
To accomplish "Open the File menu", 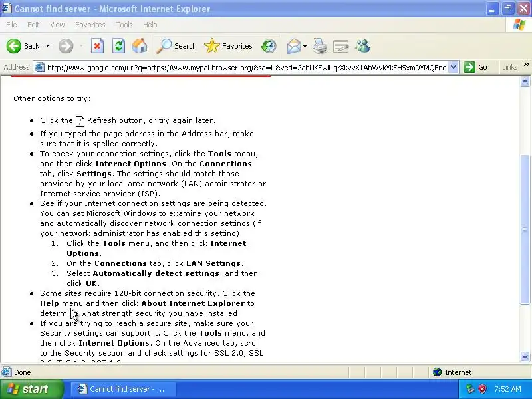I will pos(11,25).
